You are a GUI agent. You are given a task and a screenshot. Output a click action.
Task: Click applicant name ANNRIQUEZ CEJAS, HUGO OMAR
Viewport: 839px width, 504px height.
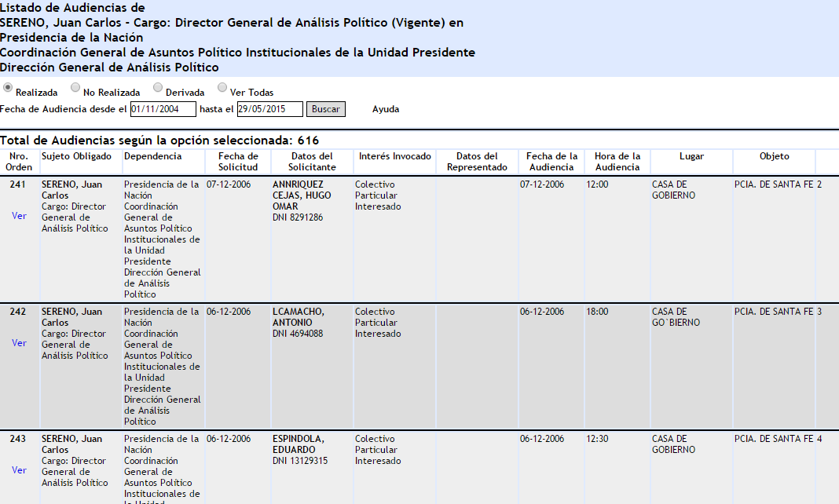pyautogui.click(x=302, y=195)
